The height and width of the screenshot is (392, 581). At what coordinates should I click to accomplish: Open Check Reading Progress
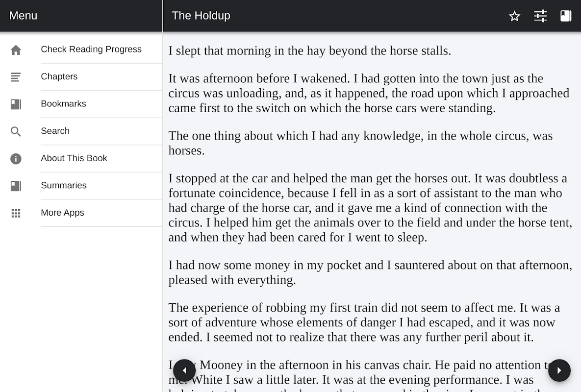coord(91,49)
